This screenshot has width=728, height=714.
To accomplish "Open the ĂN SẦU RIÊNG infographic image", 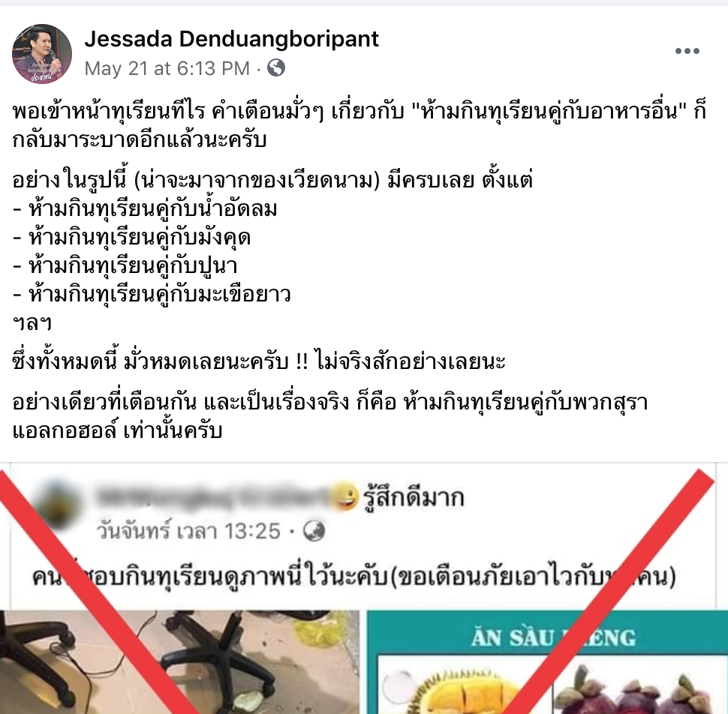I will (x=547, y=662).
